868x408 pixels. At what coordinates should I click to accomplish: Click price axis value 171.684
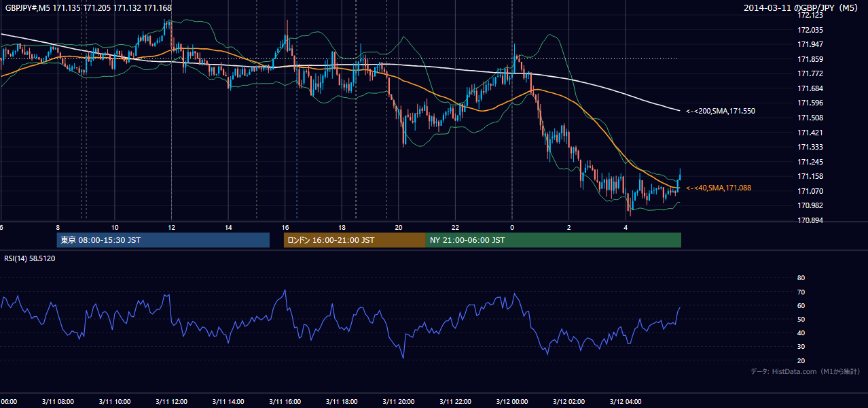point(810,88)
